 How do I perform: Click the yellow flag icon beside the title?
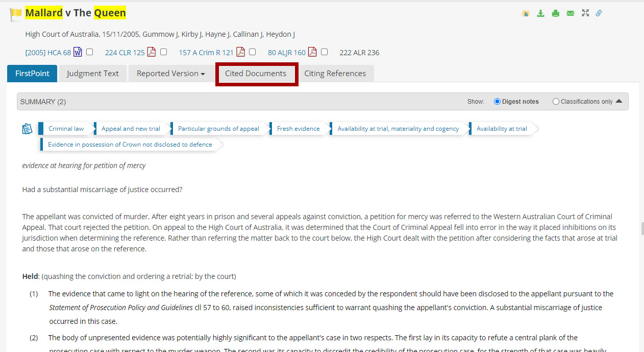[16, 13]
